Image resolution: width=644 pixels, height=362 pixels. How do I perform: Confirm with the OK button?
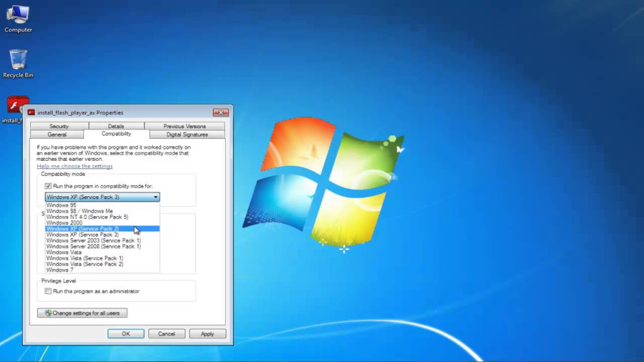tap(126, 334)
